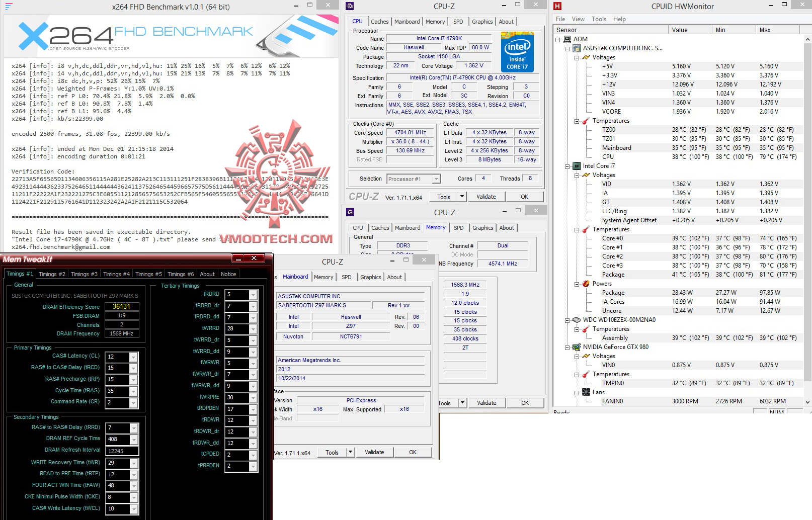Click the Temperatures thermometer icon under ASUSTeK
Image resolution: width=812 pixels, height=520 pixels.
586,121
